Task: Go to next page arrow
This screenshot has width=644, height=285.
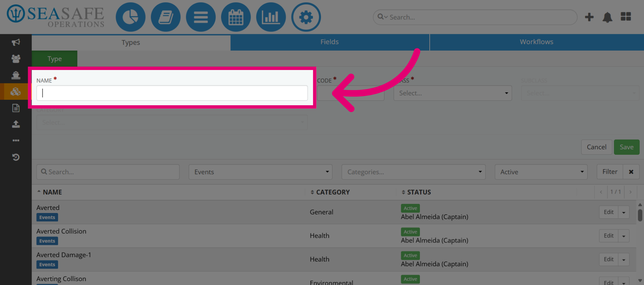Action: (631, 192)
